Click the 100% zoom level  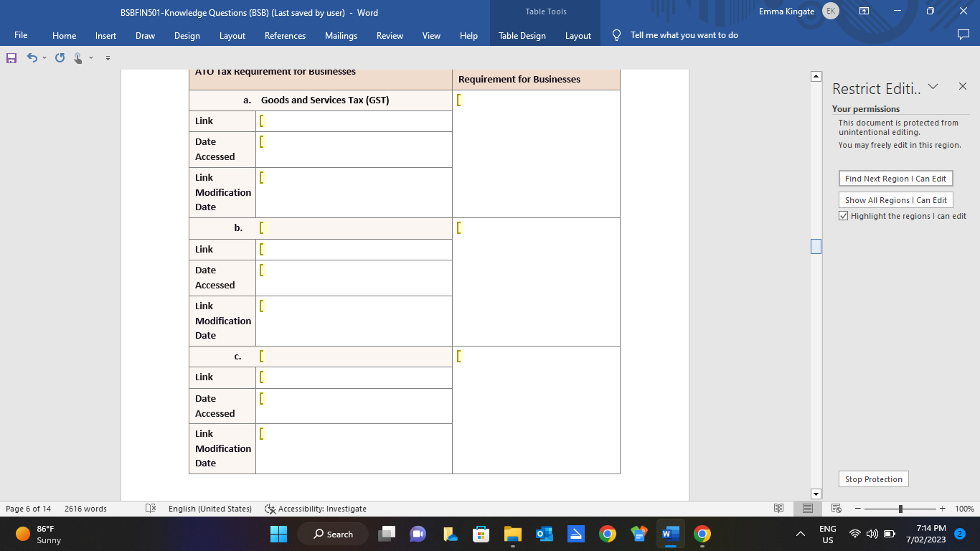tap(964, 509)
